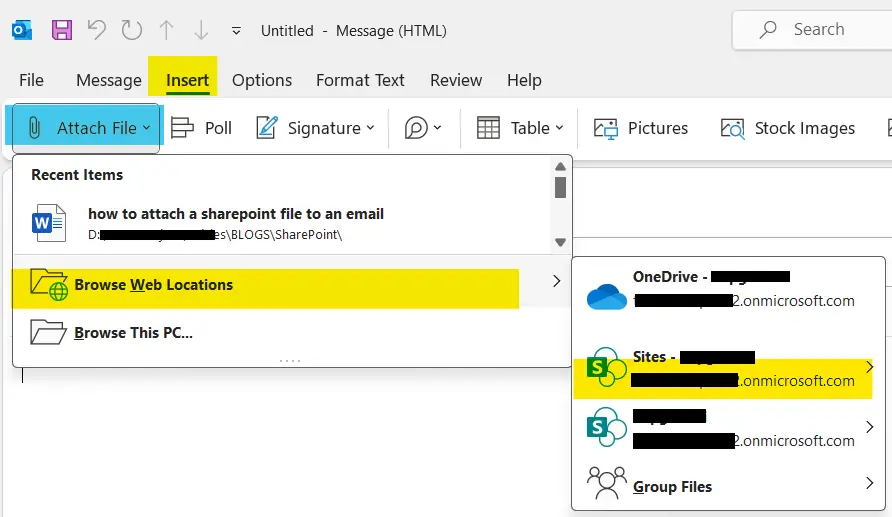Viewport: 892px width, 517px height.
Task: Go to previous item with up arrow
Action: [x=166, y=30]
